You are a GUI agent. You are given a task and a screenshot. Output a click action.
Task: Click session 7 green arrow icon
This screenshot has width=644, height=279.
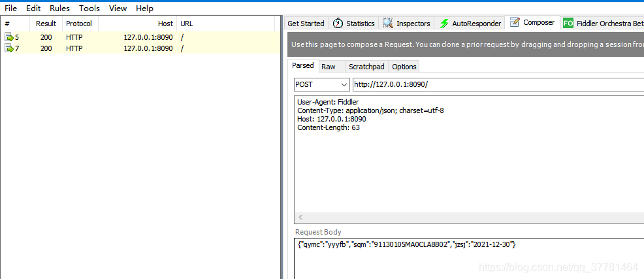[9, 48]
